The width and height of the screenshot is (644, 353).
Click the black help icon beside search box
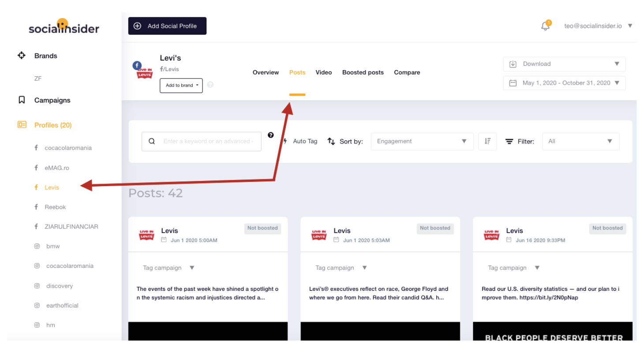pos(271,135)
